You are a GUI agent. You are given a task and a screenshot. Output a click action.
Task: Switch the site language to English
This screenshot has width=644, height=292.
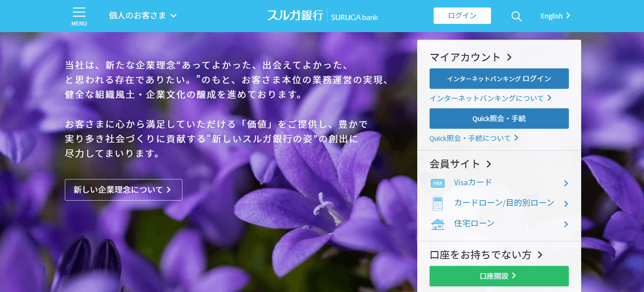pyautogui.click(x=555, y=16)
